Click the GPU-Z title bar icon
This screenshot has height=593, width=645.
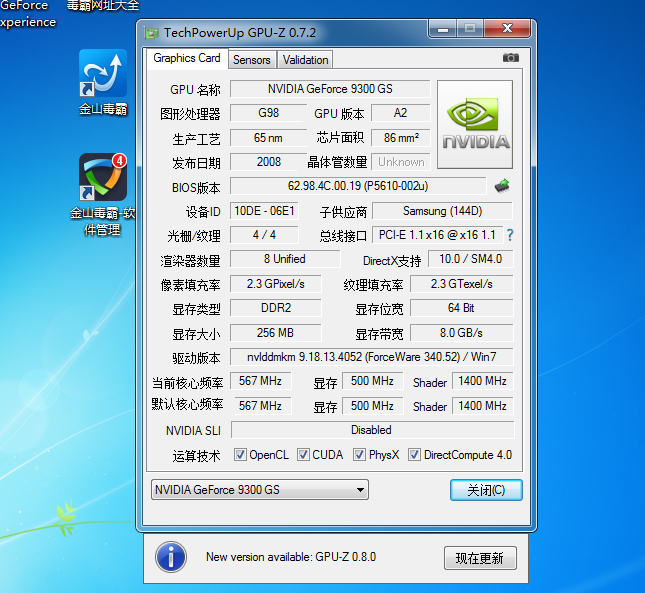151,33
